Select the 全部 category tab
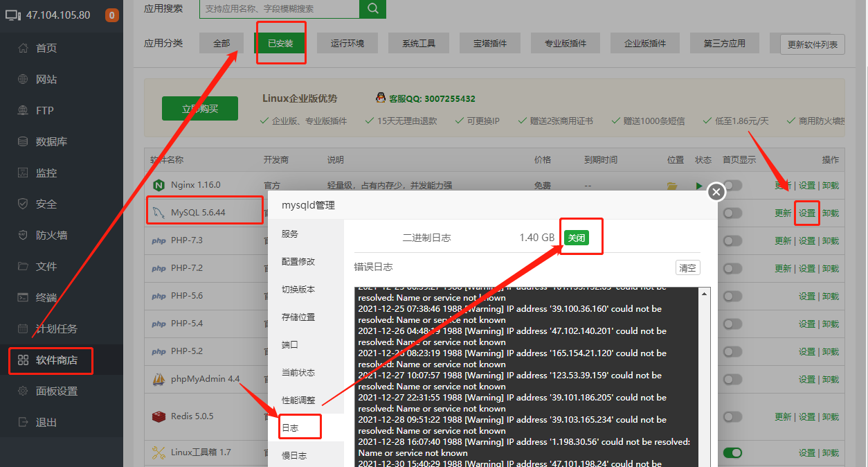 pos(221,43)
